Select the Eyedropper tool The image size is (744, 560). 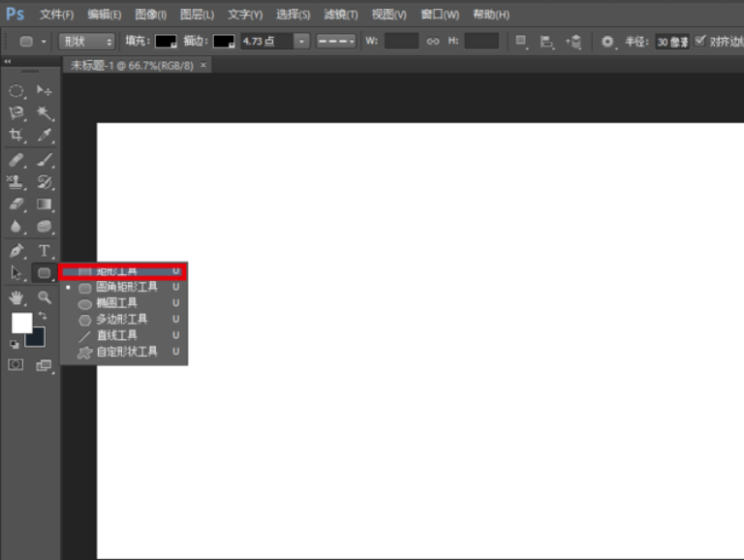point(45,135)
